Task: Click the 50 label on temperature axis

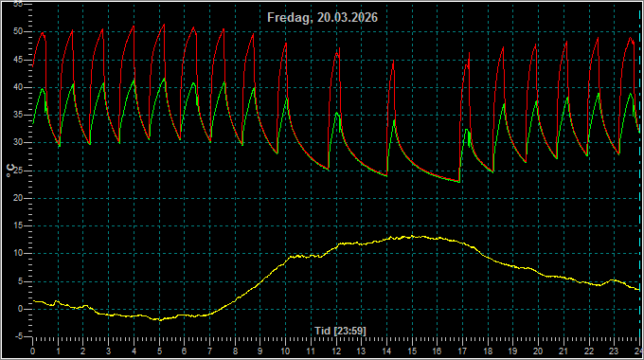Action: [x=18, y=31]
